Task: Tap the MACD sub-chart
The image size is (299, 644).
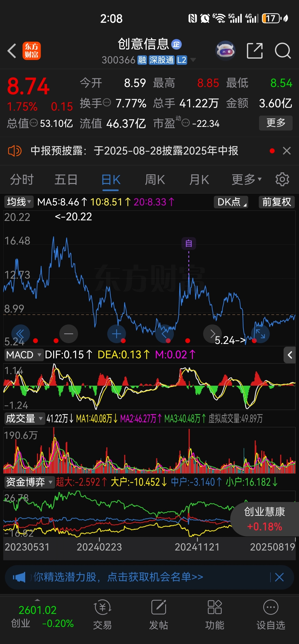Action: point(149,386)
